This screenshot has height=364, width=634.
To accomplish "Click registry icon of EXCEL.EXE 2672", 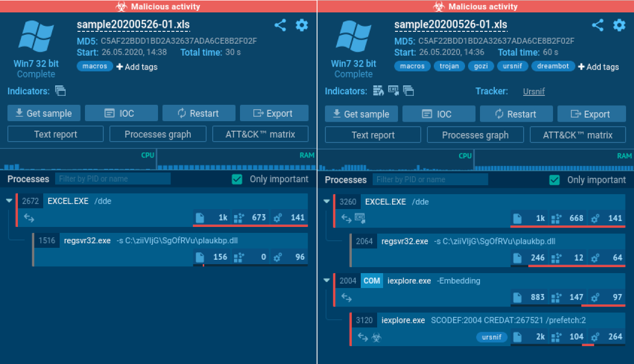I will [x=239, y=218].
